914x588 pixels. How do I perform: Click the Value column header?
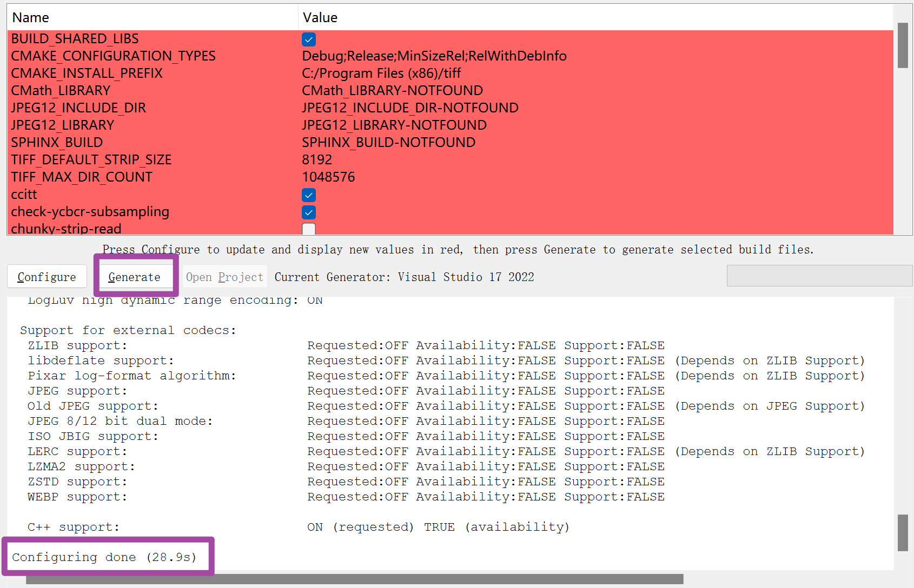point(320,17)
